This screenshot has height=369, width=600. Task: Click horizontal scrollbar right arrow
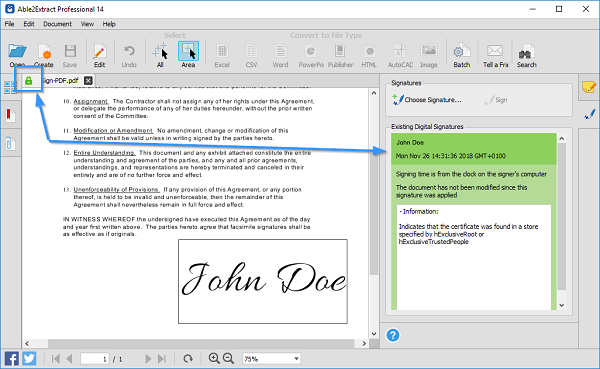tap(364, 343)
